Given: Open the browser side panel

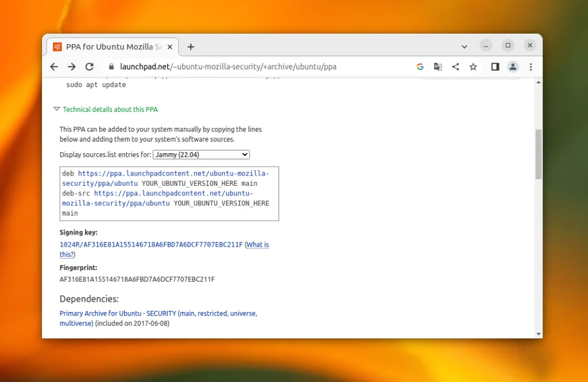Looking at the screenshot, I should coord(495,67).
